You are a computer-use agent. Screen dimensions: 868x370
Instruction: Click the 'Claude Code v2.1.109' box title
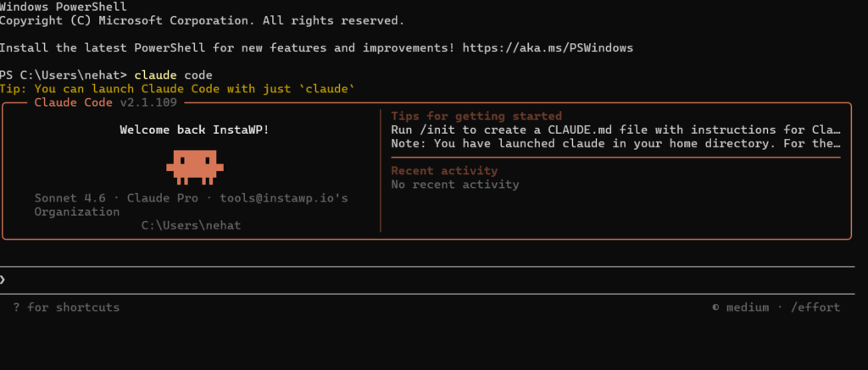tap(106, 102)
